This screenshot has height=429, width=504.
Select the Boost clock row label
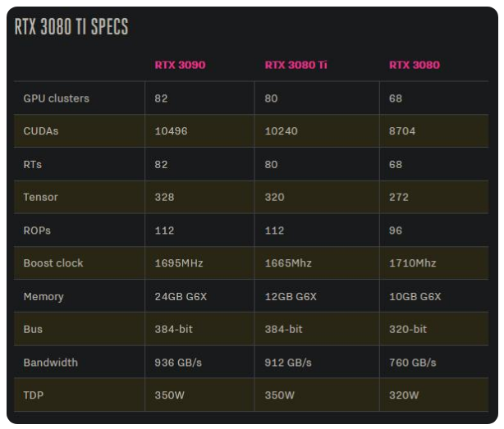(53, 263)
